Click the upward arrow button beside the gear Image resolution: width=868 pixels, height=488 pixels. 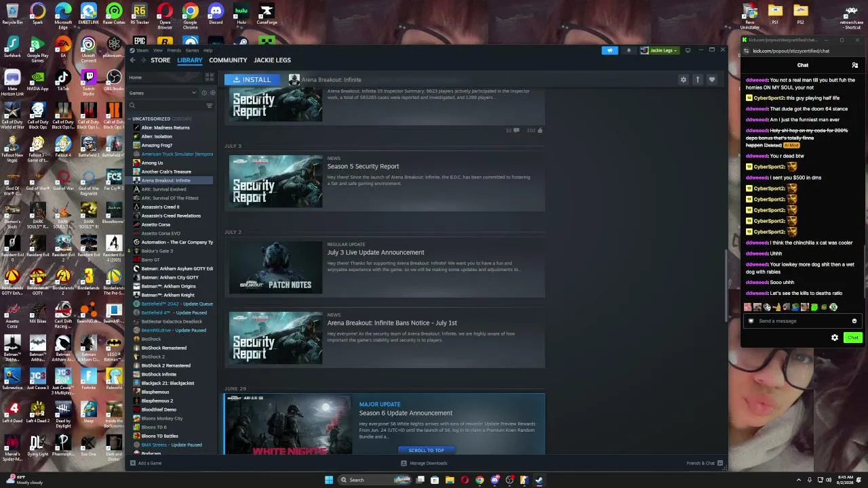(697, 80)
